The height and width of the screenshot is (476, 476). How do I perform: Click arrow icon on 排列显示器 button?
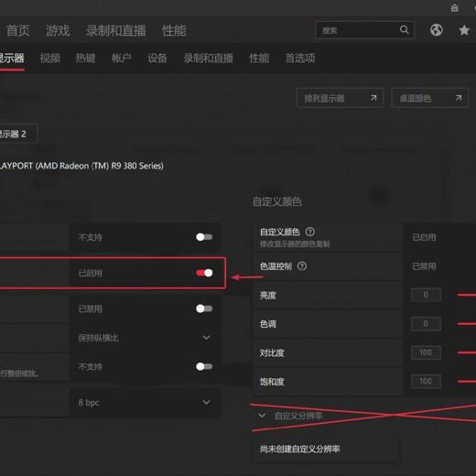pos(373,98)
